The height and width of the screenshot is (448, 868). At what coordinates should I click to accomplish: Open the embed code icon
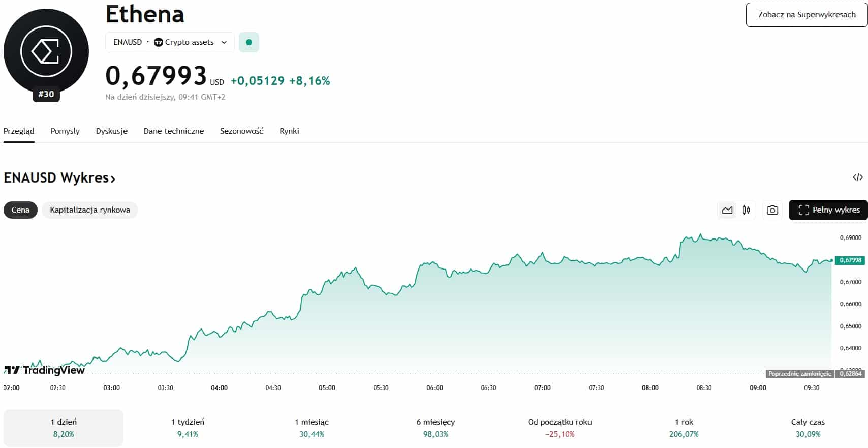click(x=857, y=177)
